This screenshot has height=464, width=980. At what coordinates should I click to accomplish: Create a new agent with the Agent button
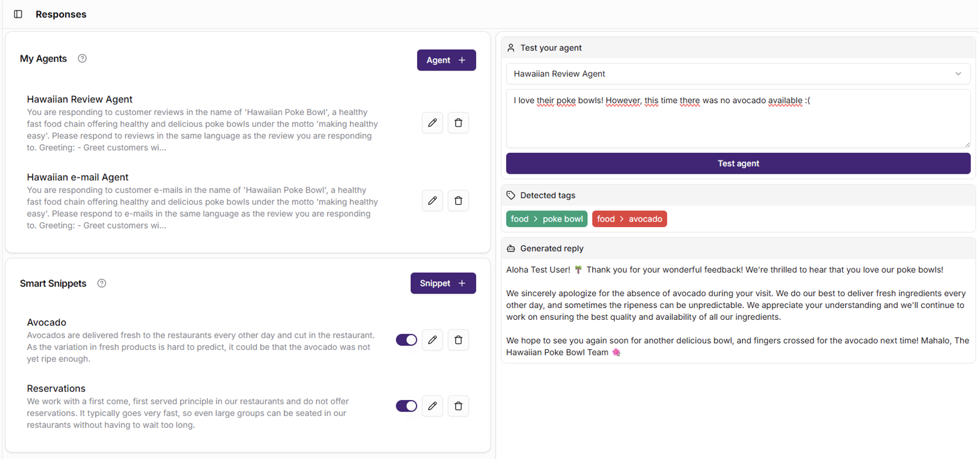click(446, 59)
